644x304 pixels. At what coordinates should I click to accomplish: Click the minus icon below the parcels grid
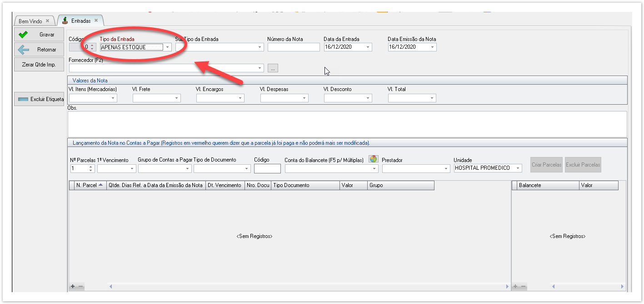pos(80,286)
